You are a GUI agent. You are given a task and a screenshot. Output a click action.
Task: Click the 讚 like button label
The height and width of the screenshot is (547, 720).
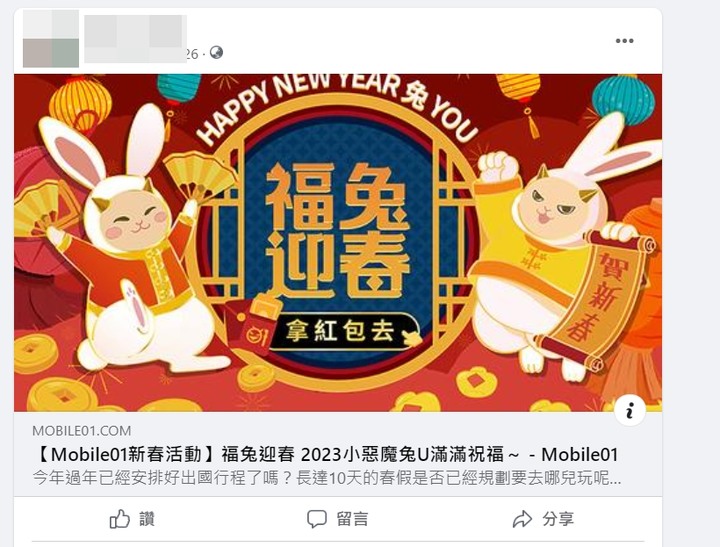(x=147, y=519)
